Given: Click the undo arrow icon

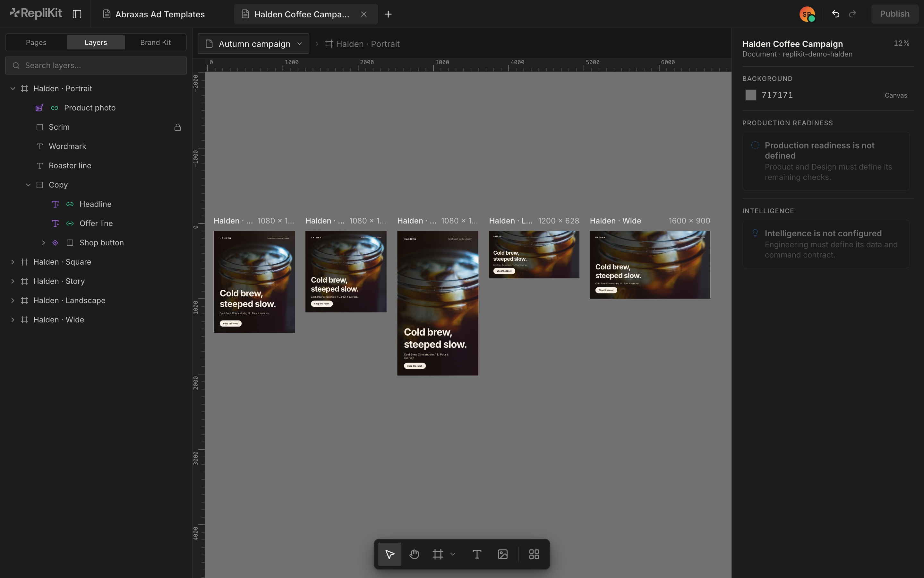Looking at the screenshot, I should point(835,14).
